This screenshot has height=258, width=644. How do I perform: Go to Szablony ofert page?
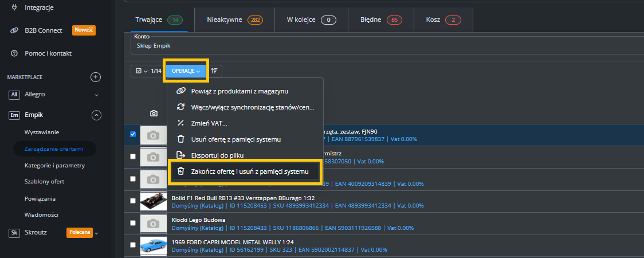pyautogui.click(x=44, y=182)
